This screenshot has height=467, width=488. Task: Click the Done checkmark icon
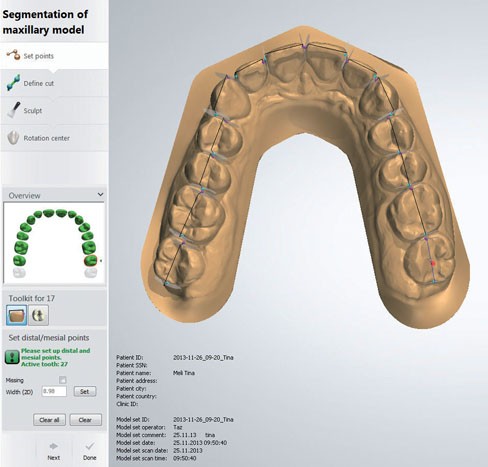point(90,446)
